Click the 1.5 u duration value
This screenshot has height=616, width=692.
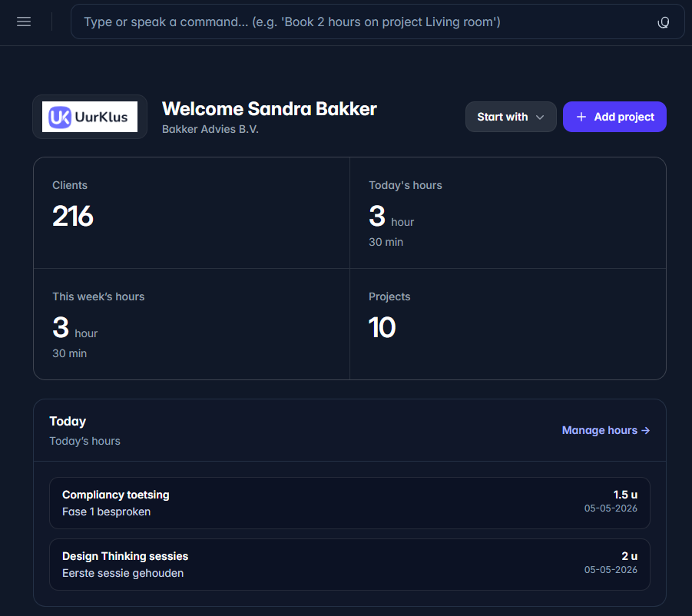point(625,495)
